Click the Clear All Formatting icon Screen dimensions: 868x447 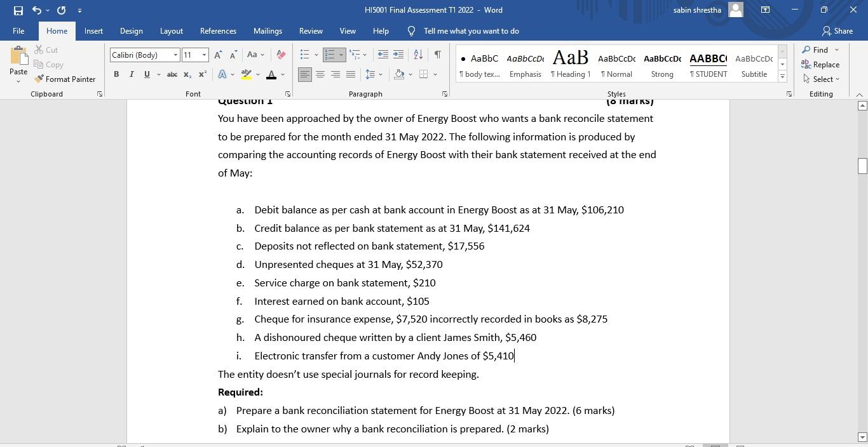280,55
